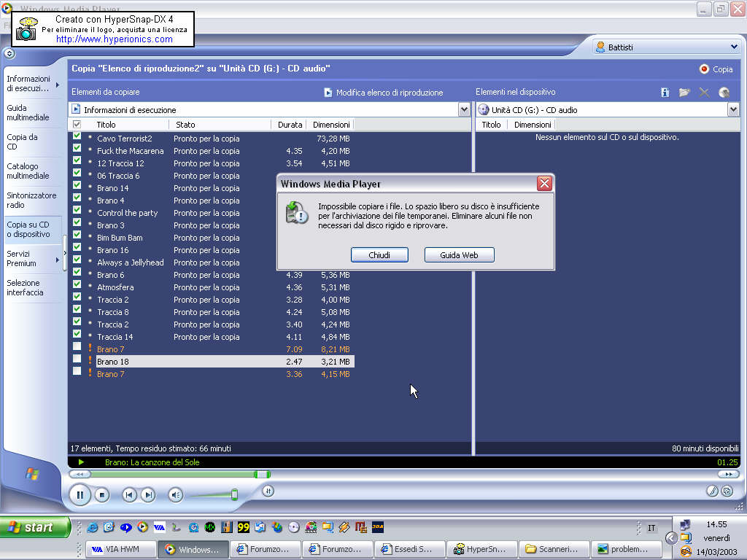Start burning with the red Copia button
The height and width of the screenshot is (560, 747).
[x=716, y=69]
